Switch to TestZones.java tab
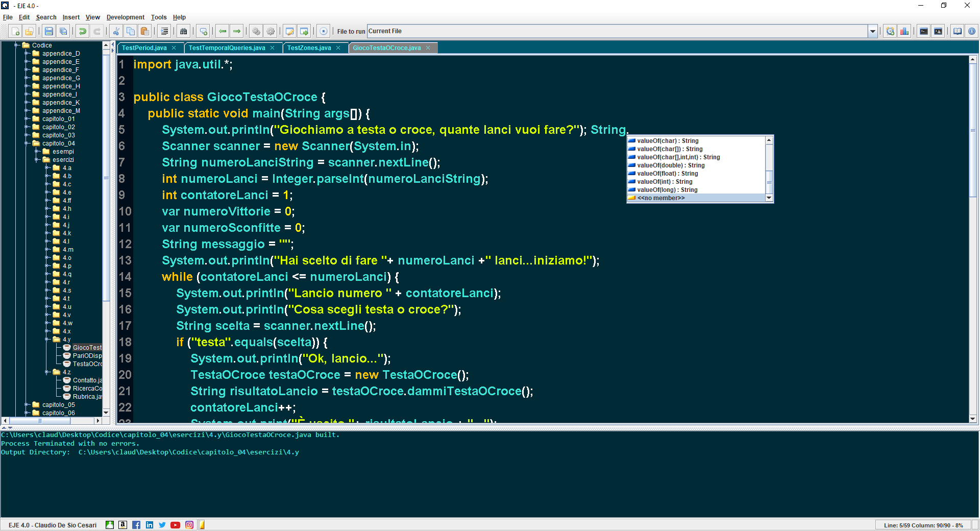980x531 pixels. coord(309,48)
